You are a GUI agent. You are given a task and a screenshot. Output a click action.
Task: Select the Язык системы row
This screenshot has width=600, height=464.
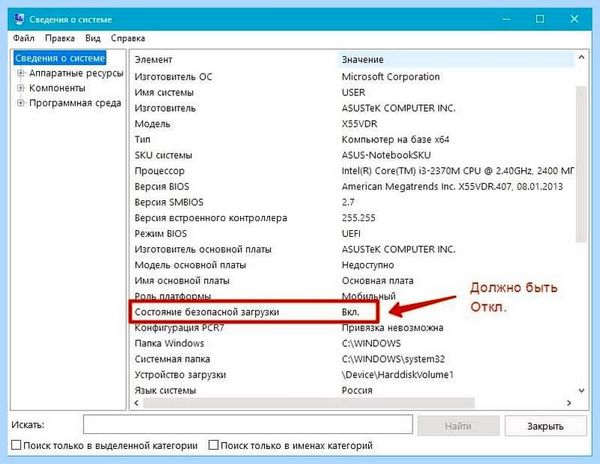click(354, 391)
